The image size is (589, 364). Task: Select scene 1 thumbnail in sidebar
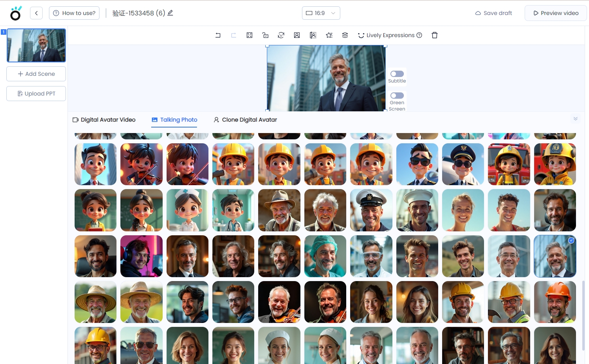[x=36, y=45]
